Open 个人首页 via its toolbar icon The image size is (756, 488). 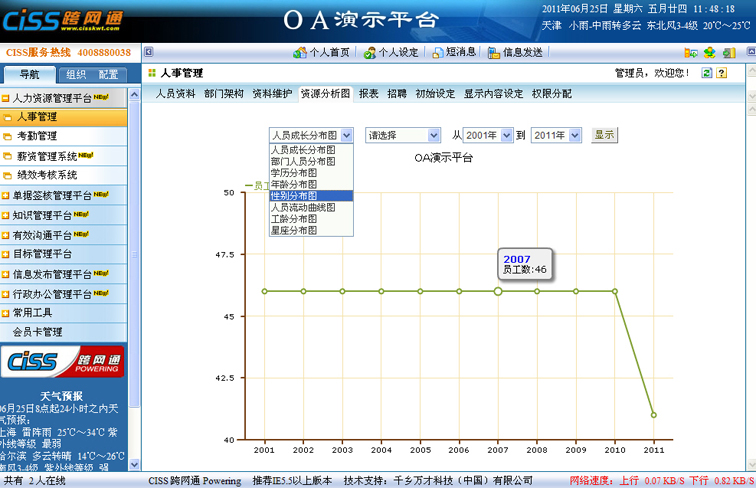point(299,52)
